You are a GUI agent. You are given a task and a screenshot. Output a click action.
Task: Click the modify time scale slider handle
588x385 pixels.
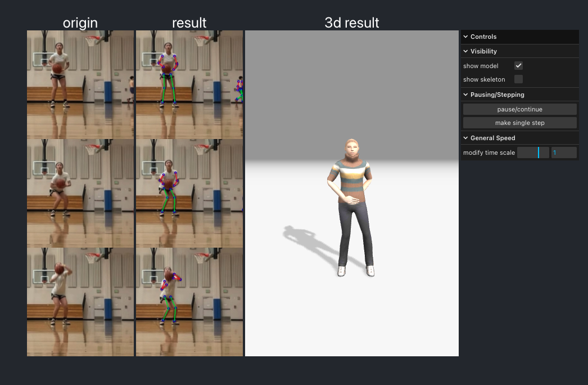pos(541,152)
